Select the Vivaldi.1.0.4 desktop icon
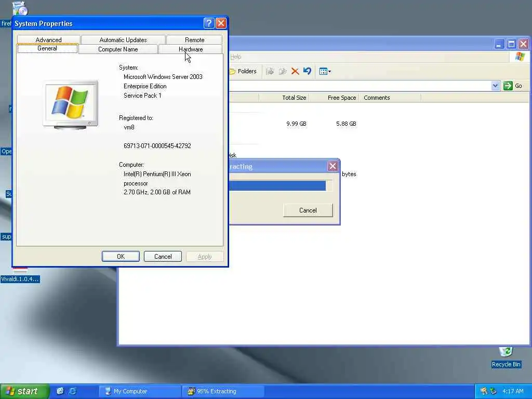The image size is (532, 399). pos(20,275)
